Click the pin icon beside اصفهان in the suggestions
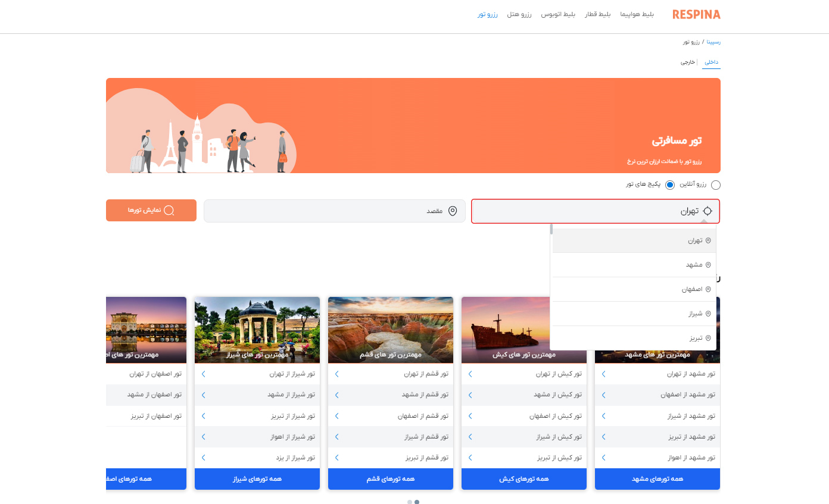Screen dimensions: 829x504 708,289
